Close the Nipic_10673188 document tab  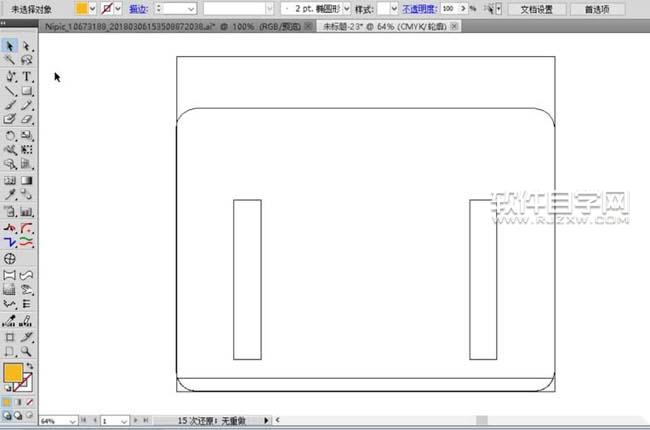(308, 27)
